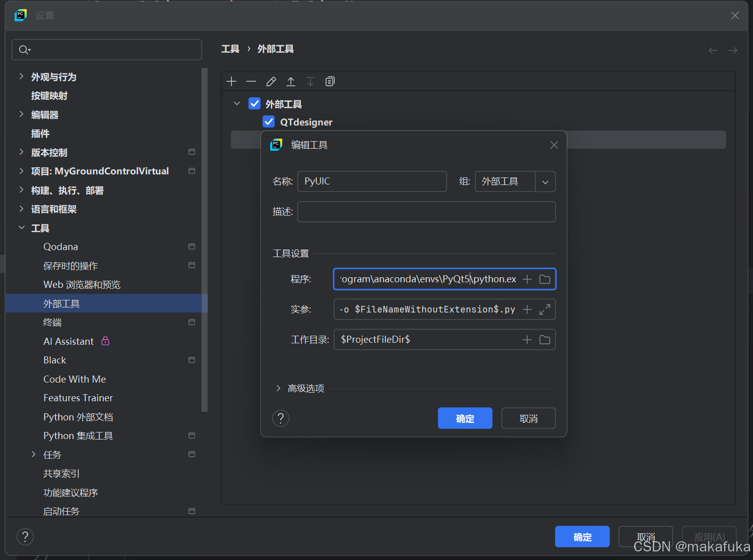Edit tool with the pencil icon
The image size is (753, 560).
tap(271, 81)
